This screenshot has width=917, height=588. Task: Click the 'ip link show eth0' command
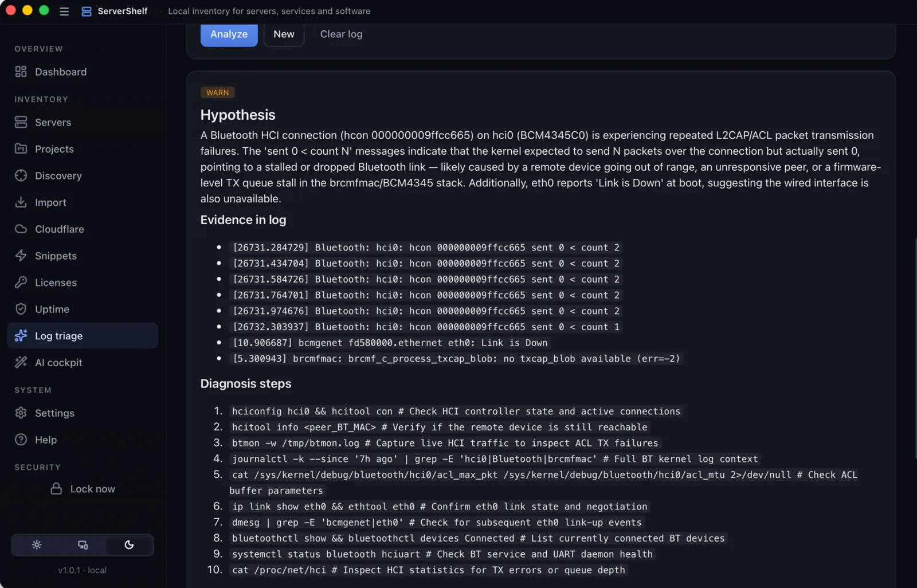point(440,507)
